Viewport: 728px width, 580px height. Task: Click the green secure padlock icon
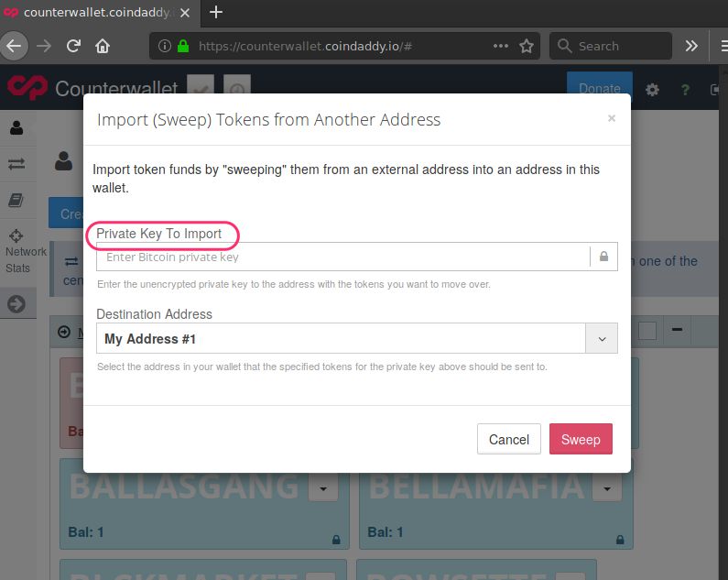[183, 46]
